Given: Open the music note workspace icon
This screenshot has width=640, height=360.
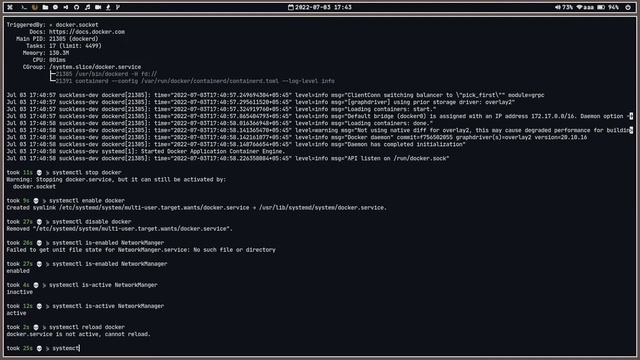Looking at the screenshot, I should (87, 7).
